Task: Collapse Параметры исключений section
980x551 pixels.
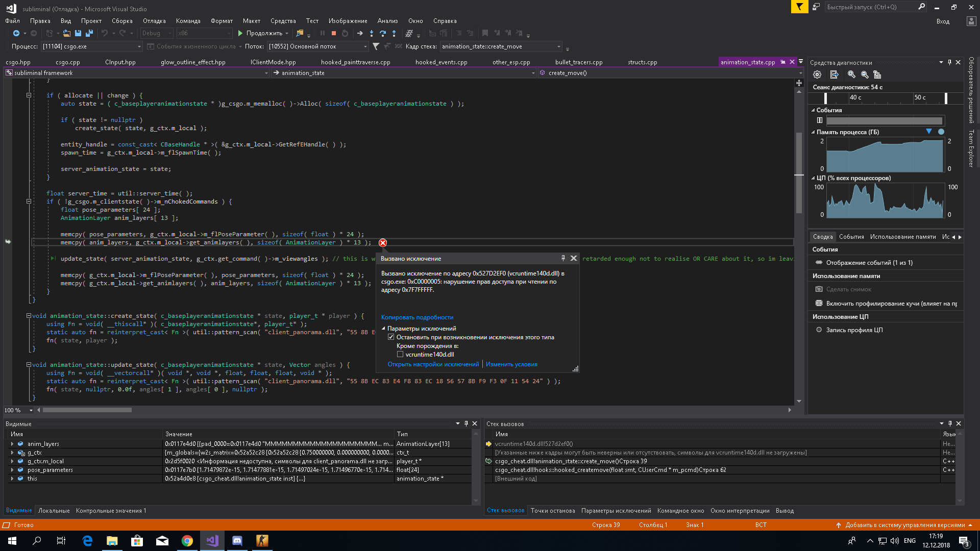Action: pyautogui.click(x=383, y=329)
